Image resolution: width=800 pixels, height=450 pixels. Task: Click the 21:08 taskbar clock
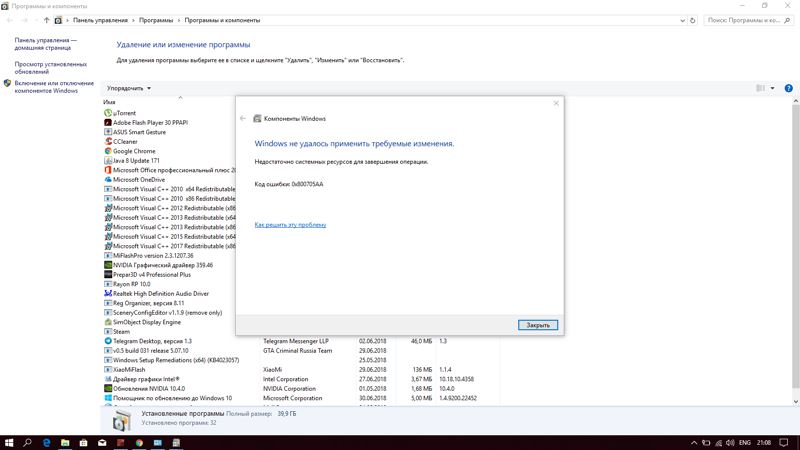[764, 442]
